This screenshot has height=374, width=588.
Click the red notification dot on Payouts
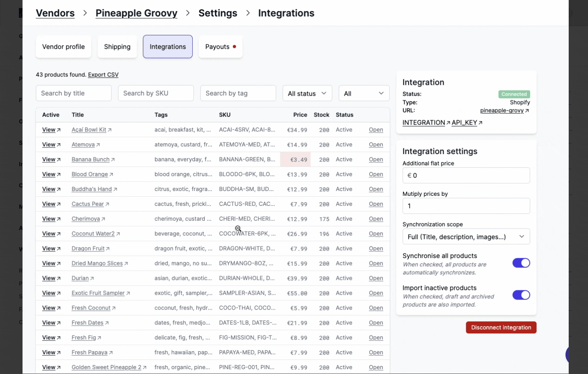pos(234,47)
